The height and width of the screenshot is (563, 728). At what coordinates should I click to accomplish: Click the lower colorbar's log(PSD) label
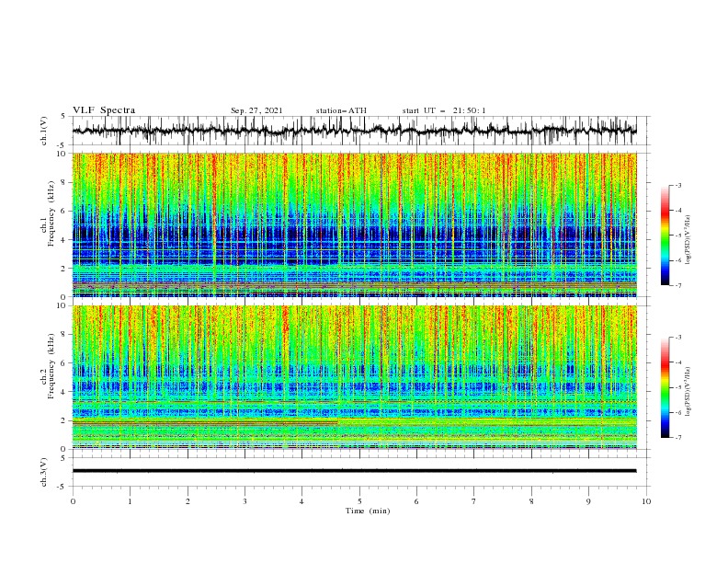click(688, 391)
